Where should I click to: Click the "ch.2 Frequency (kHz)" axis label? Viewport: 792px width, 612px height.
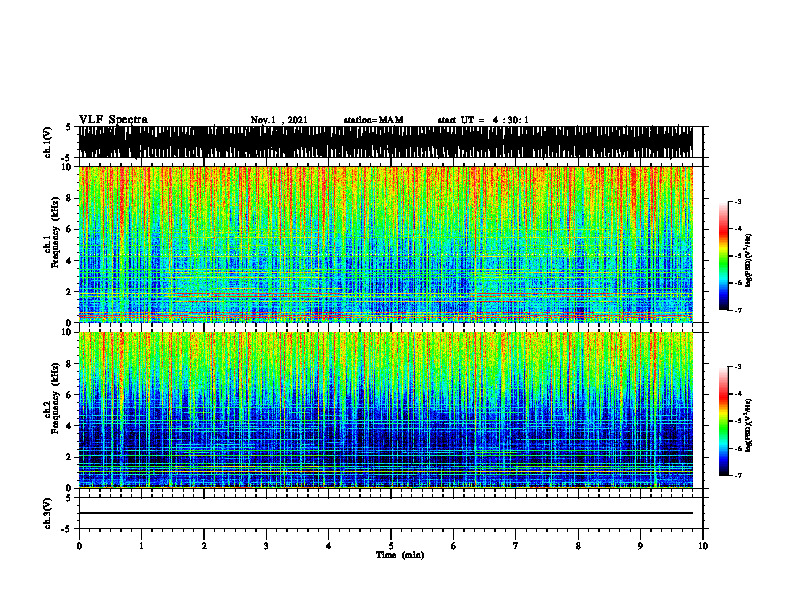(x=52, y=398)
